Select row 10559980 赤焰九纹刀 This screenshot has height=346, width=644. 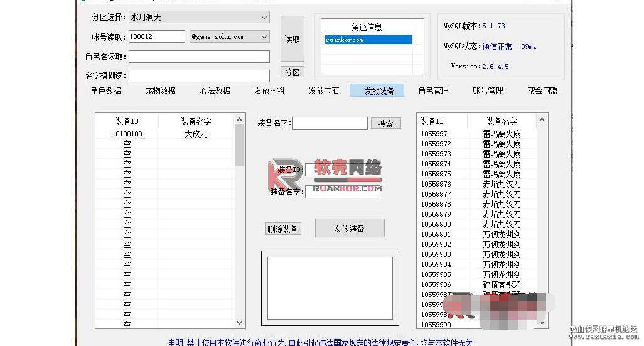[x=477, y=224]
